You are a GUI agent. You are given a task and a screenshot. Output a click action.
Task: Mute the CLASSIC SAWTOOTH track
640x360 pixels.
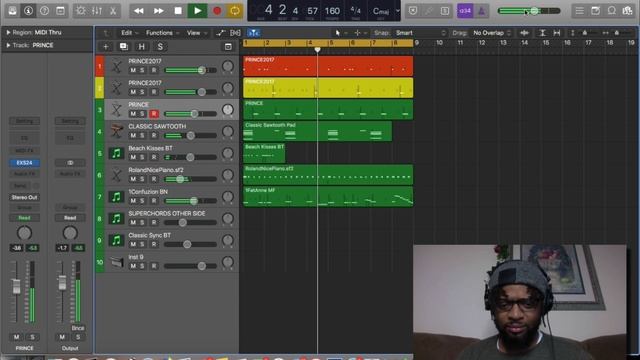133,136
